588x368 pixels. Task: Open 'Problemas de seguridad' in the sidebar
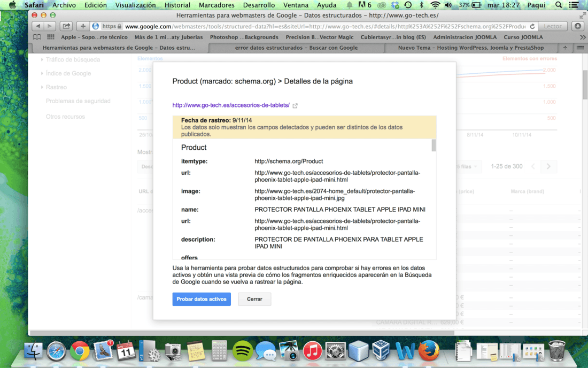click(78, 101)
